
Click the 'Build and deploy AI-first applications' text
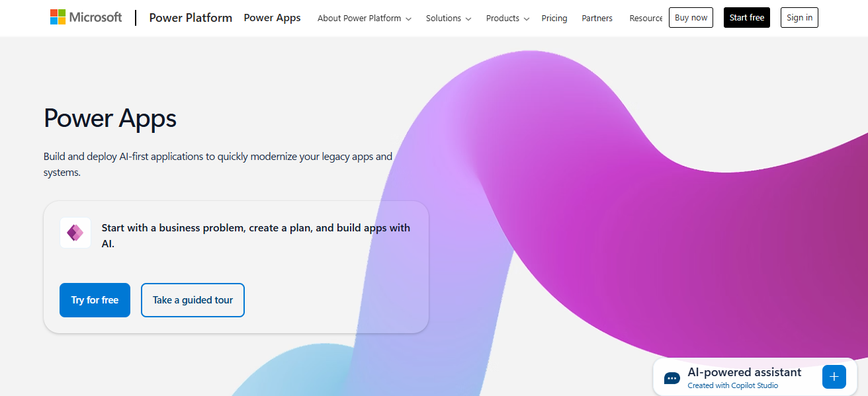pyautogui.click(x=218, y=165)
